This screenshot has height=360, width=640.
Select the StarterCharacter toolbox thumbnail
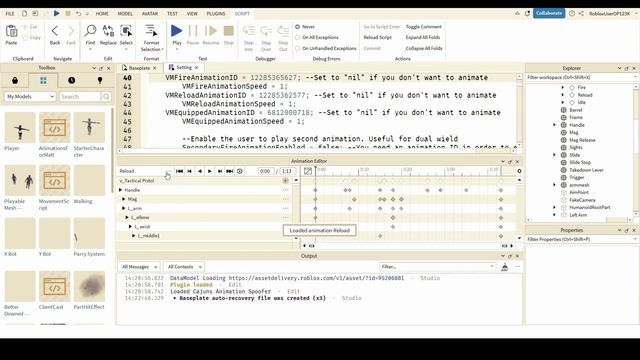tap(89, 128)
